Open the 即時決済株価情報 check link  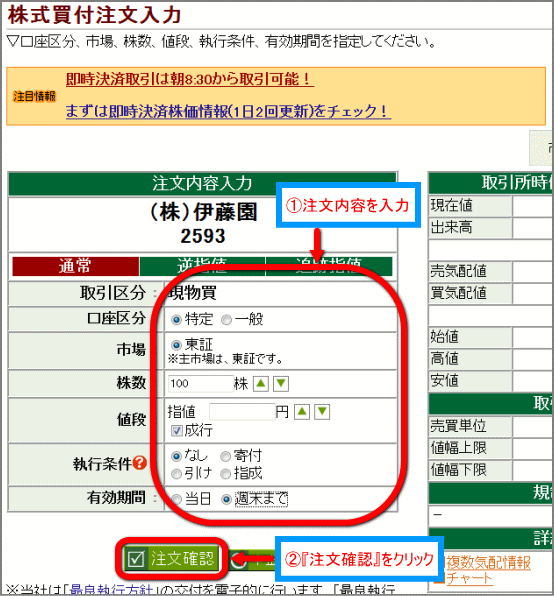click(x=228, y=111)
